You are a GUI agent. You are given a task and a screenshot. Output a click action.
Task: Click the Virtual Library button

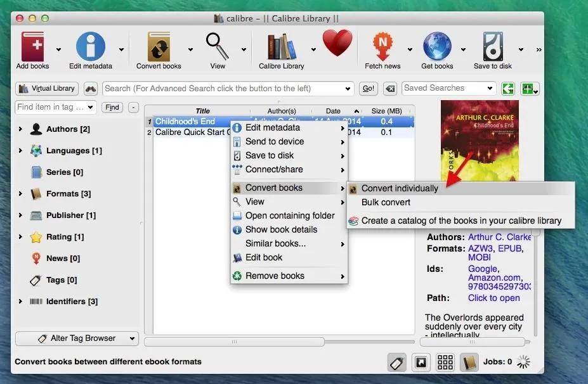[x=47, y=89]
